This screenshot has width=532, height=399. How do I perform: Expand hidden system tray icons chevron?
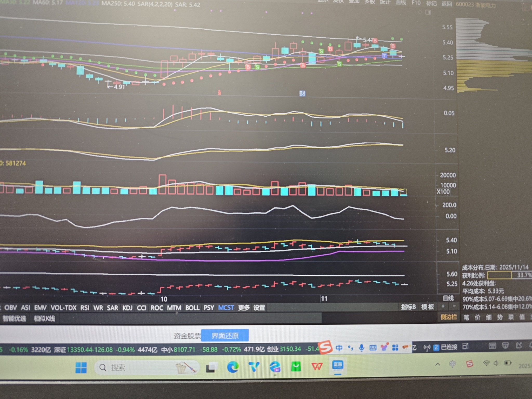coord(437,364)
